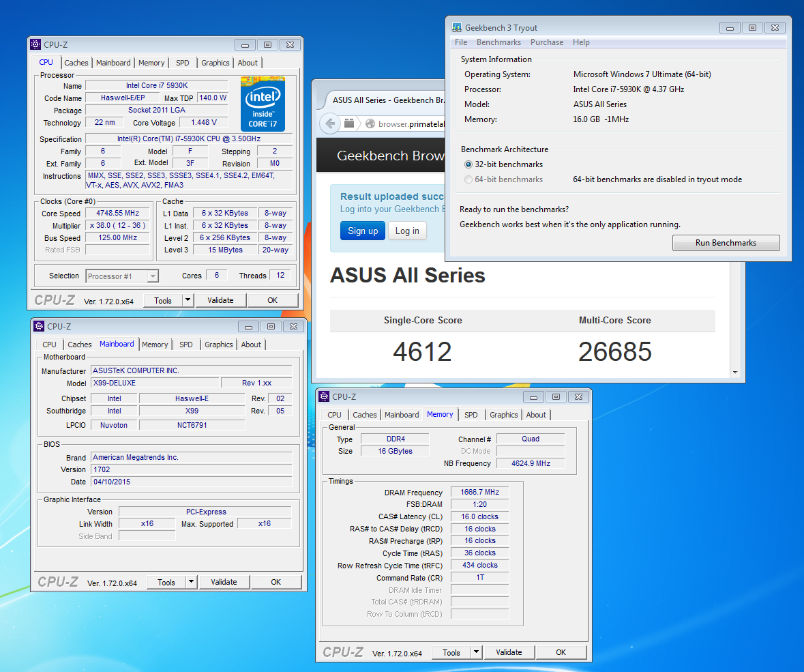Click the Rated FSB empty field
Viewport: 804px width, 672px height.
pyautogui.click(x=117, y=250)
